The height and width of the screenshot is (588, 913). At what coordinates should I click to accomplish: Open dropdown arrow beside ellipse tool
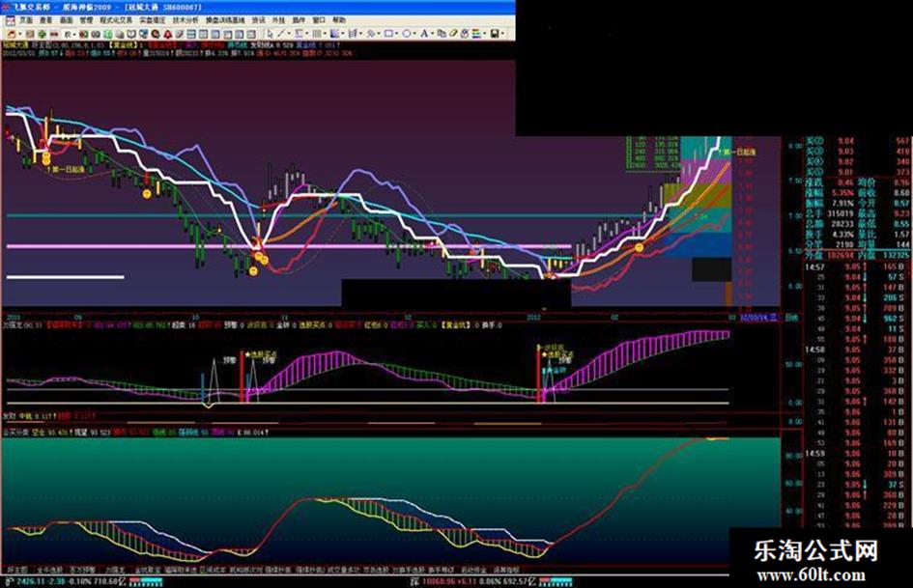(415, 34)
